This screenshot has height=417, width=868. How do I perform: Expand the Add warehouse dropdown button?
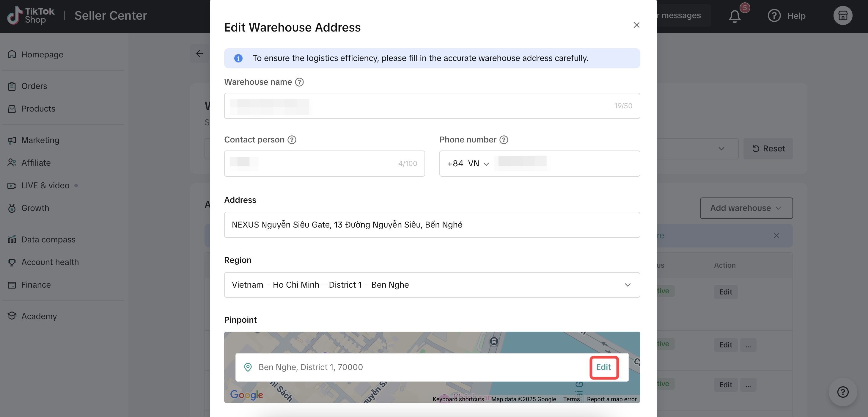point(746,208)
